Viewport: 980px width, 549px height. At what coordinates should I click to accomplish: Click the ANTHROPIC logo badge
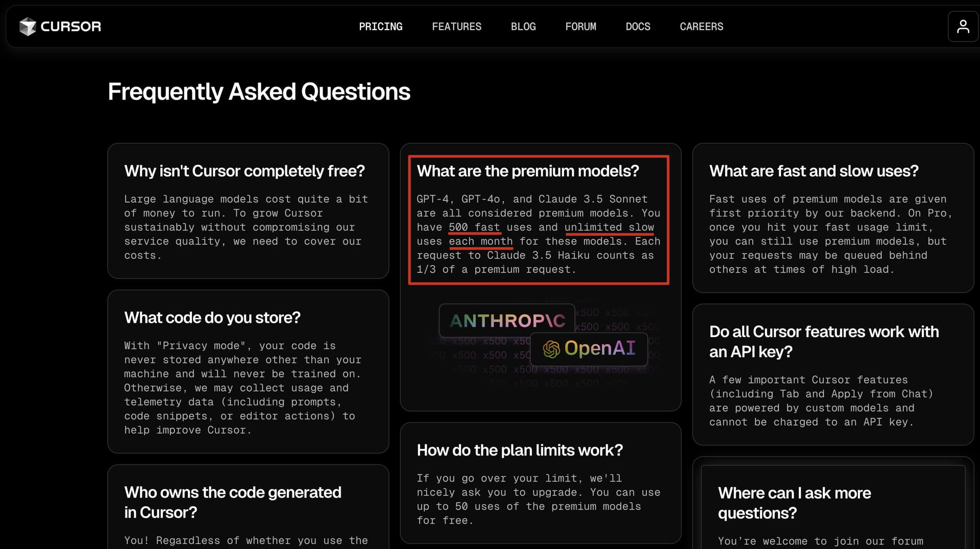click(507, 321)
